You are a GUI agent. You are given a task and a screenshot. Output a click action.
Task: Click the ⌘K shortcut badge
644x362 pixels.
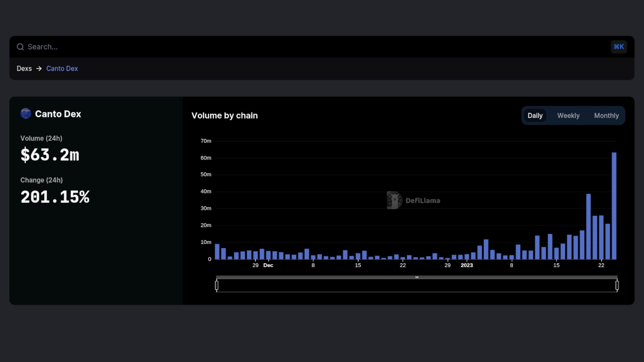[619, 47]
